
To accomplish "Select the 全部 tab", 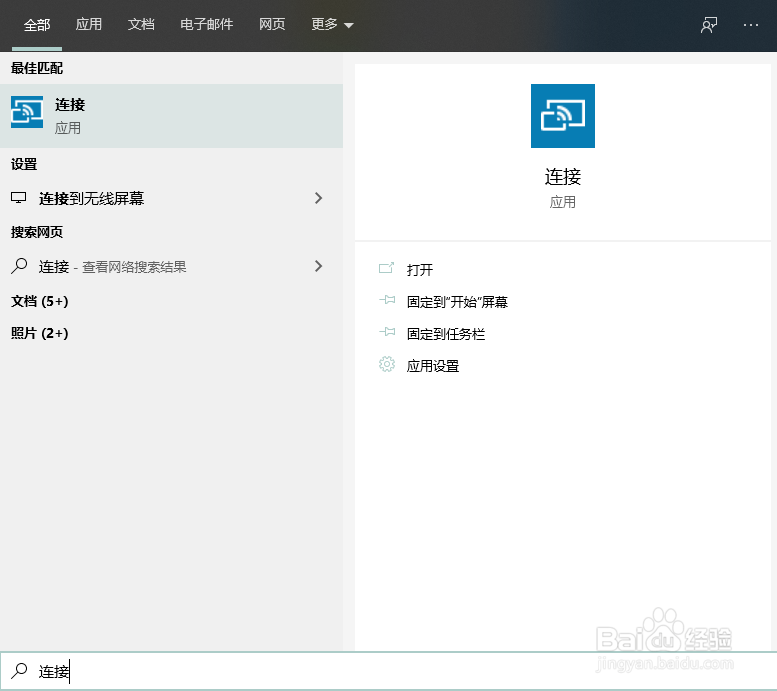I will pyautogui.click(x=37, y=25).
